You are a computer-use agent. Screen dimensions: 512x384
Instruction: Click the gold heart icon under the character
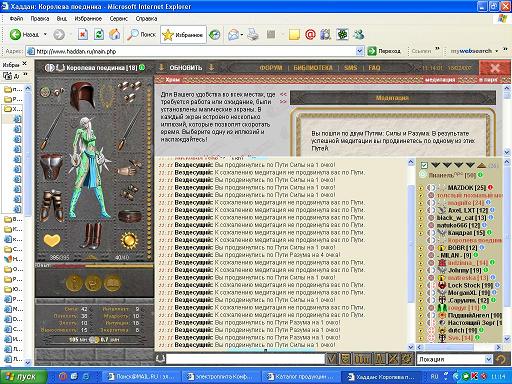[52, 240]
